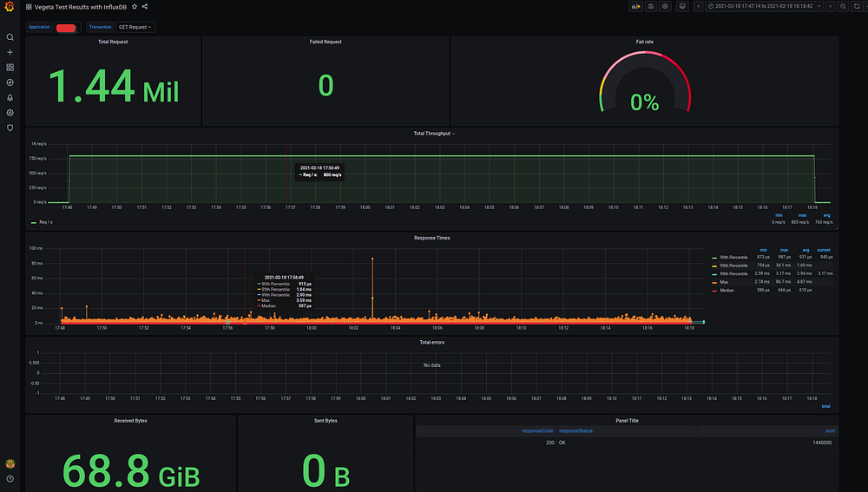
Task: Click the OK response status cell
Action: (x=562, y=443)
